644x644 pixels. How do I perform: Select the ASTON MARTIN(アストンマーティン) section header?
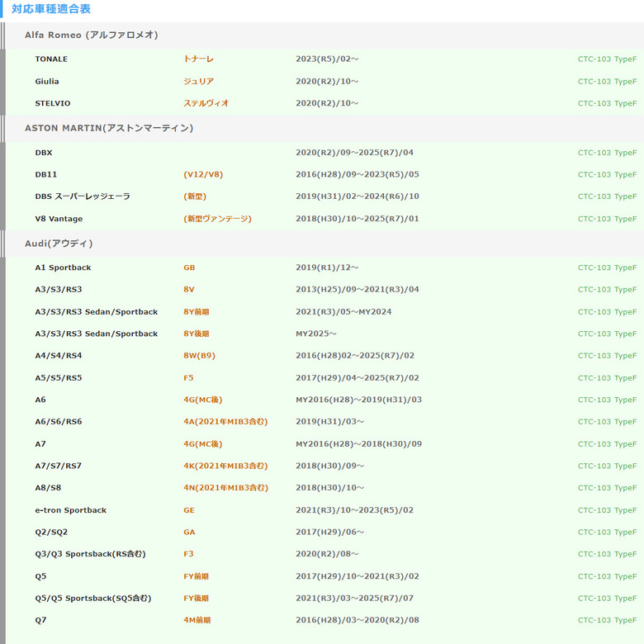point(109,128)
